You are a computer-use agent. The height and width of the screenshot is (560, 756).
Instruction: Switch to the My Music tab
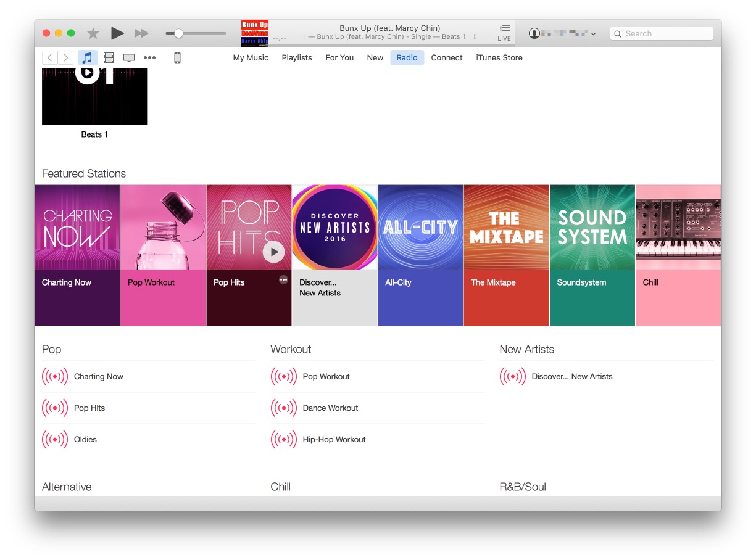251,58
